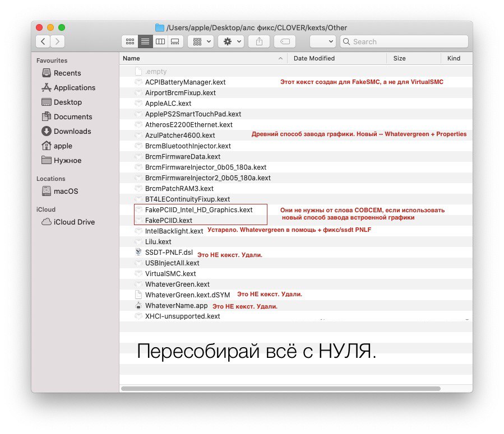Click the Edit Tags toolbar button
Screen dimensions: 504x434
tap(285, 41)
